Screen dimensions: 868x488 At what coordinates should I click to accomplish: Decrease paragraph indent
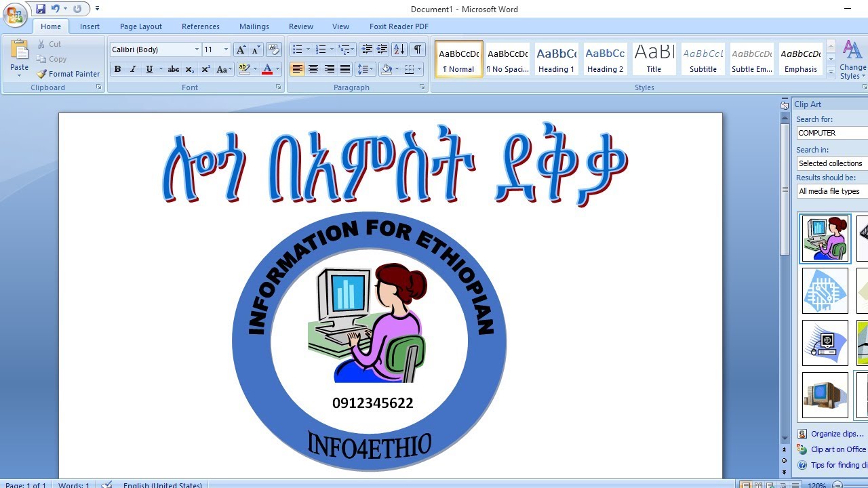pyautogui.click(x=367, y=49)
